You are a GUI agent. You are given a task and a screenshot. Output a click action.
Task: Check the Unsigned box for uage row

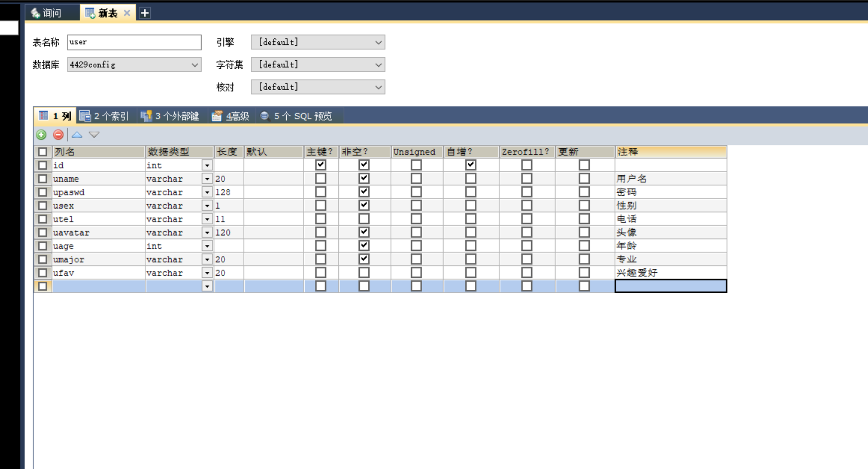pyautogui.click(x=416, y=245)
